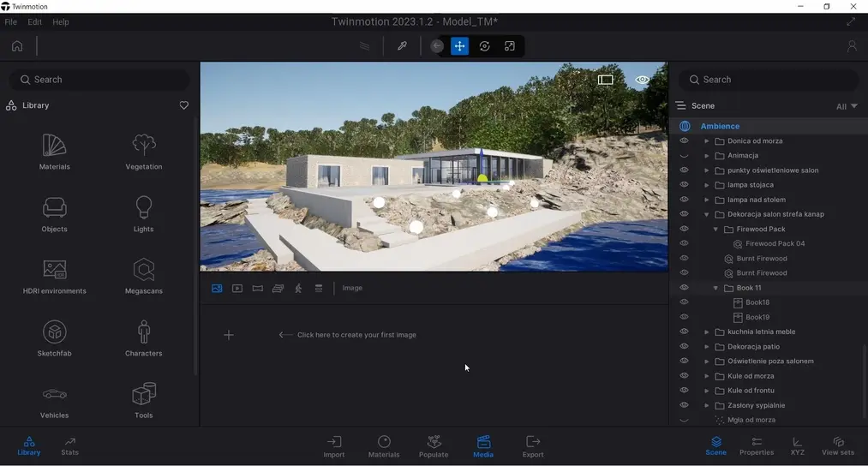Open the Vegetation library category
Viewport: 868px width, 466px height.
(x=144, y=152)
